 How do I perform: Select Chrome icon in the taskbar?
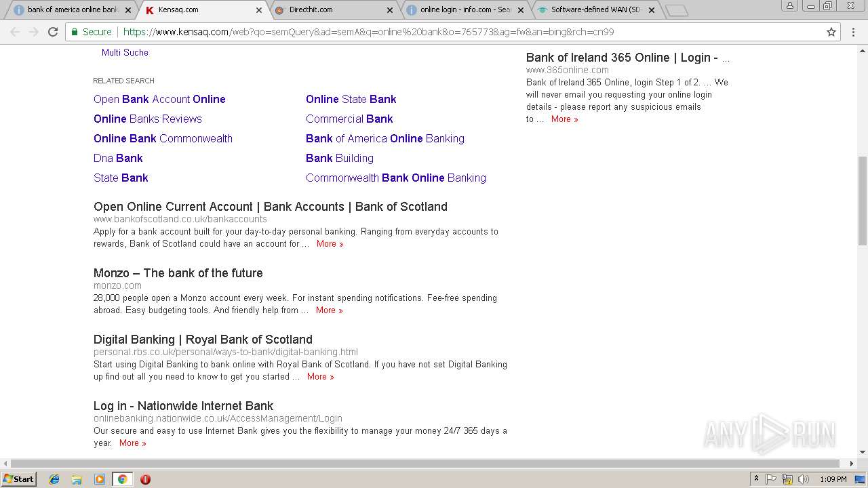point(122,479)
